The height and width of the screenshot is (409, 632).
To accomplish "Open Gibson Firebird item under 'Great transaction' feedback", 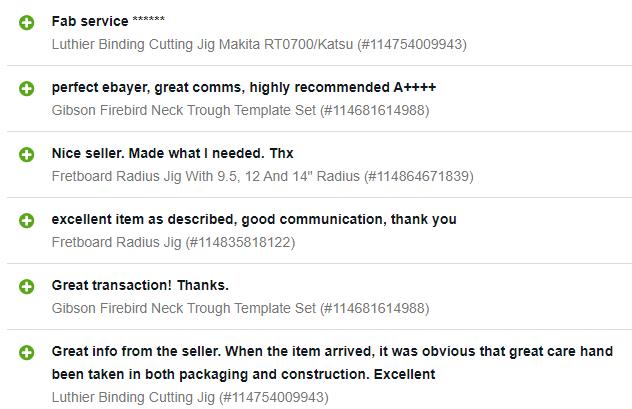I will coord(183,308).
